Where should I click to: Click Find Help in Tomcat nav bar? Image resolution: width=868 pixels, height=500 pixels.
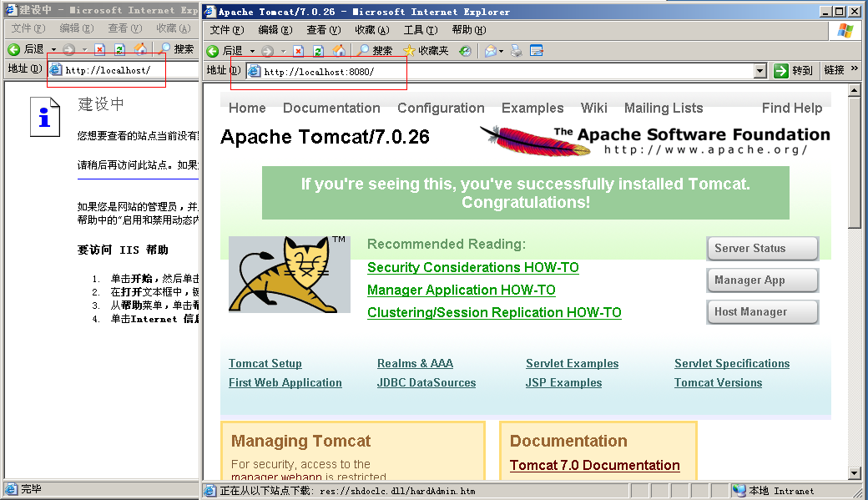click(x=792, y=108)
